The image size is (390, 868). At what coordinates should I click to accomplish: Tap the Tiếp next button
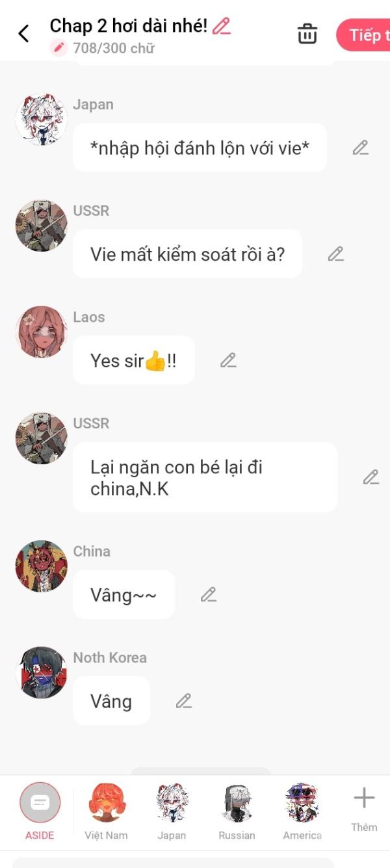364,35
